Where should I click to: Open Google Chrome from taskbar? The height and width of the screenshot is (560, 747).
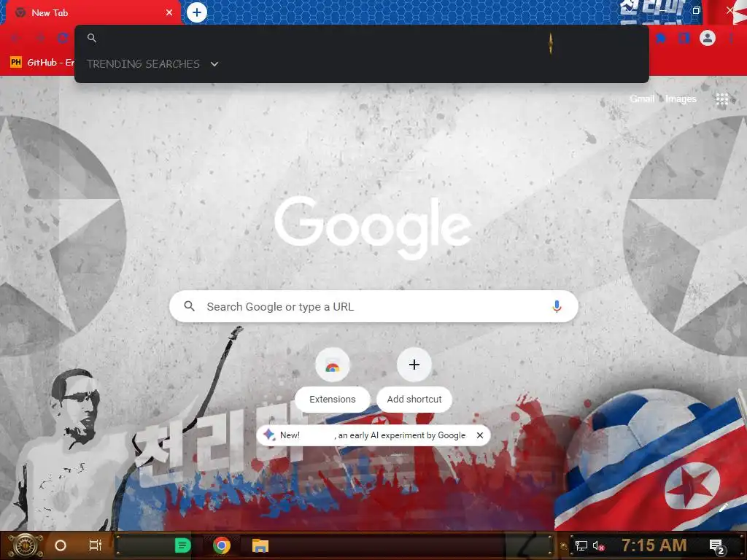point(222,545)
